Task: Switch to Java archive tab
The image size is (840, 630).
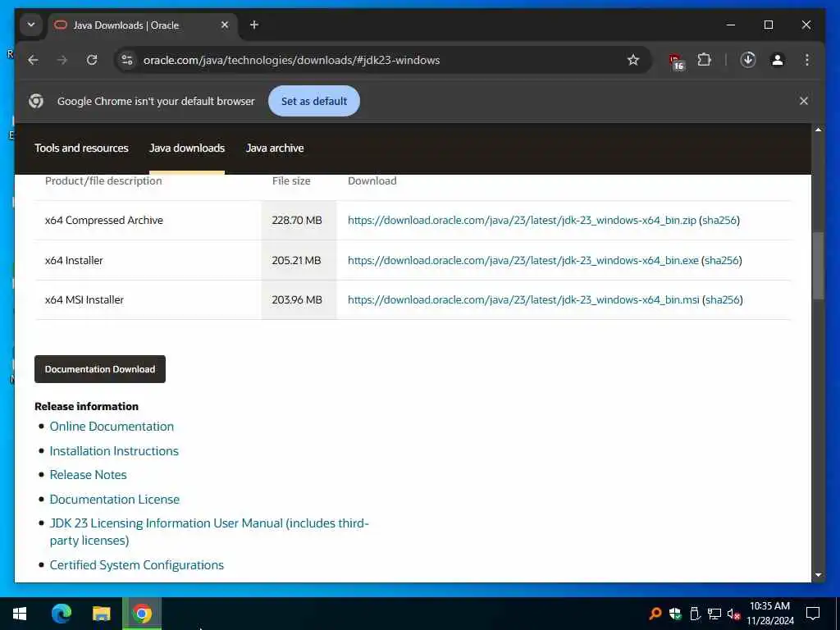Action: point(275,148)
